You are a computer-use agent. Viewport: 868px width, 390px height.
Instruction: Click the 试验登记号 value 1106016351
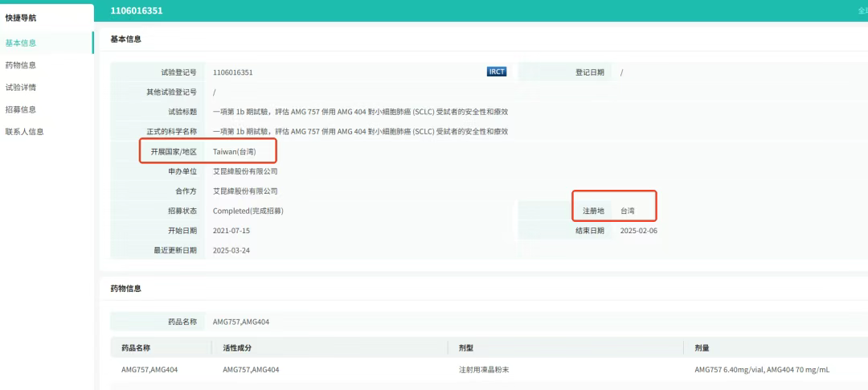(233, 72)
